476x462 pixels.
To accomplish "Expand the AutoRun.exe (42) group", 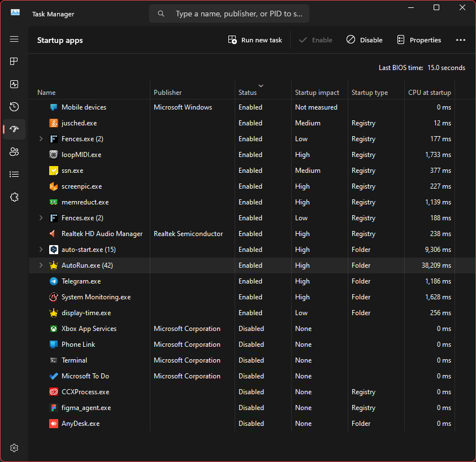I will click(x=41, y=265).
